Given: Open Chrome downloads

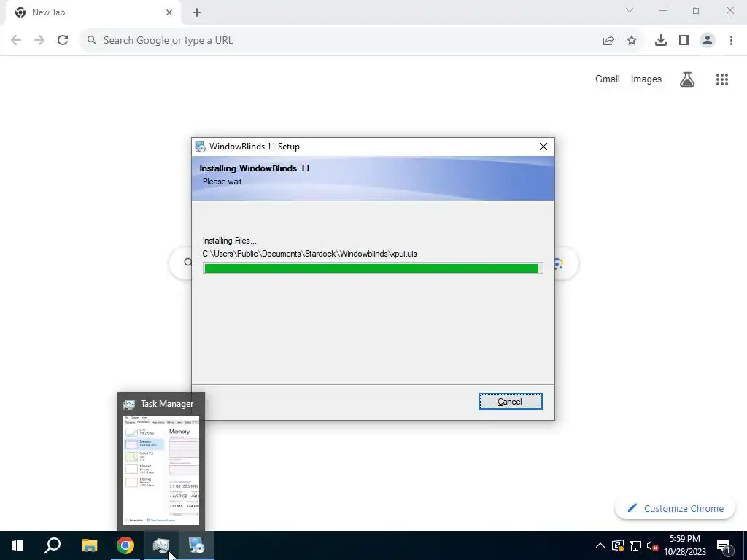Looking at the screenshot, I should (661, 41).
